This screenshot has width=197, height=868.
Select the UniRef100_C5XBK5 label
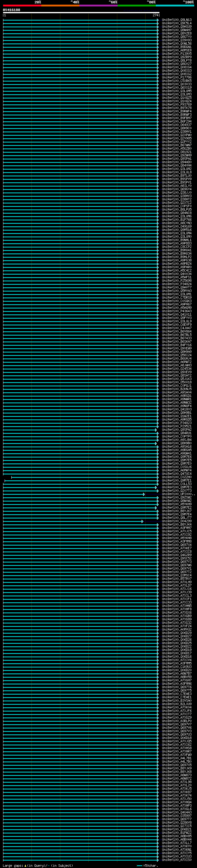[176, 81]
